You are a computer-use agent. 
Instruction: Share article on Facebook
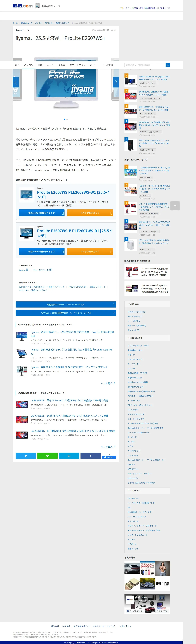(90, 456)
